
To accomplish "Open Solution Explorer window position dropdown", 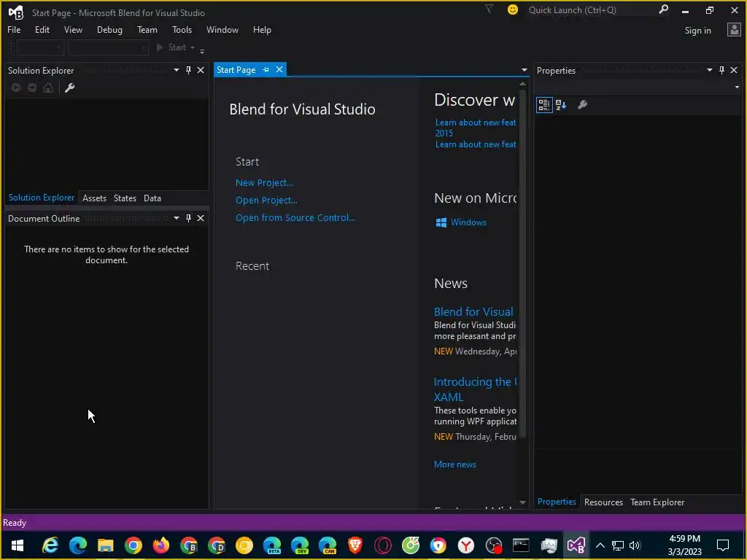I will (x=177, y=70).
